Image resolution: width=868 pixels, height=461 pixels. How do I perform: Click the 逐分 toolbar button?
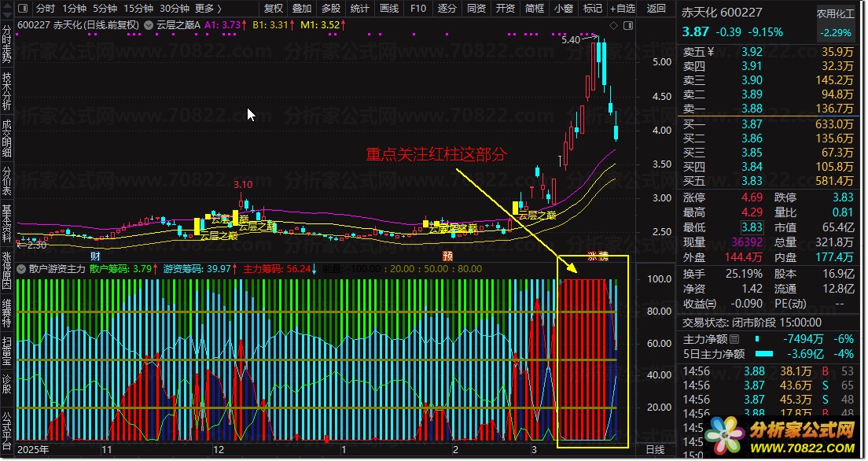point(447,9)
